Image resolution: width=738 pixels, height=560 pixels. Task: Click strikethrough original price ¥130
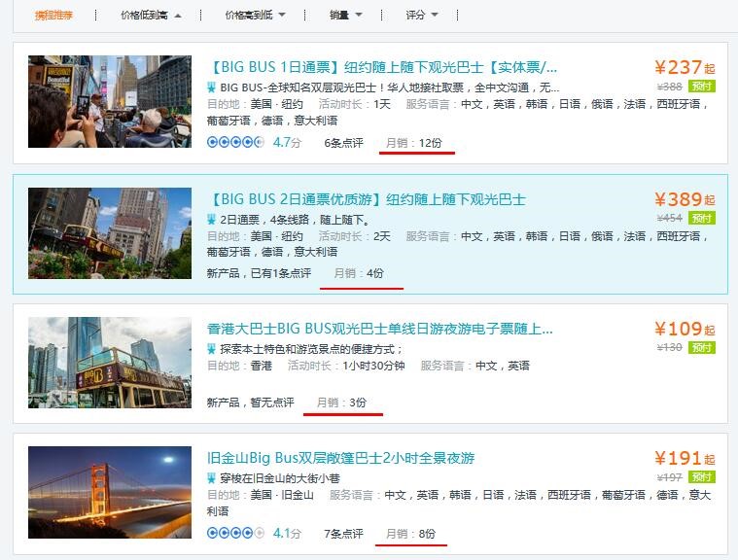coord(669,347)
